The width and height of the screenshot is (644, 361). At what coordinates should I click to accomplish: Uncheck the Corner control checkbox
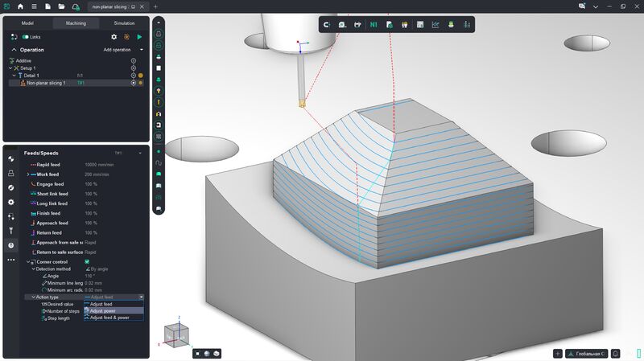(x=87, y=262)
